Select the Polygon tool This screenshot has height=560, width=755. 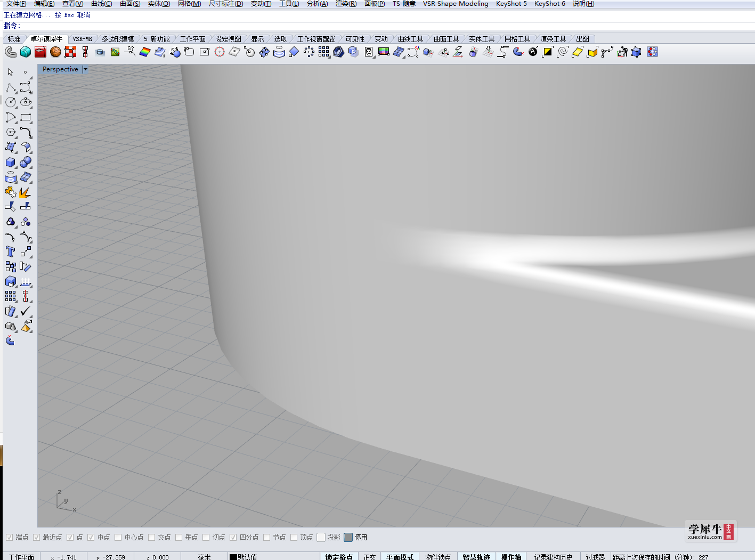(x=10, y=132)
